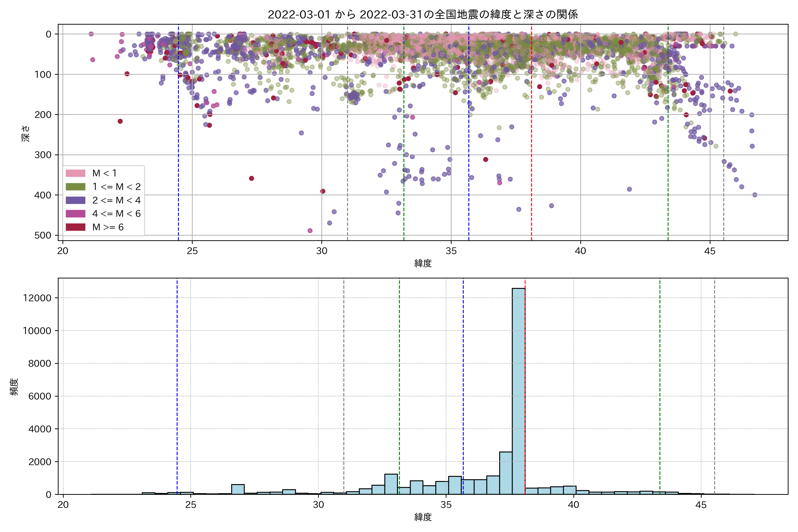Click the 'M >= 6' legend text label
This screenshot has height=532, width=798.
pyautogui.click(x=108, y=227)
